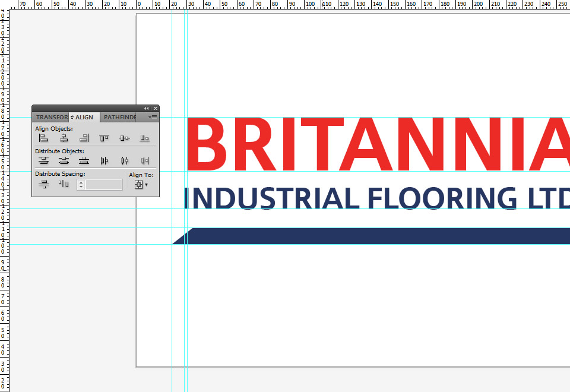Click Horizontal Align Left icon
The height and width of the screenshot is (392, 570).
pyautogui.click(x=43, y=138)
